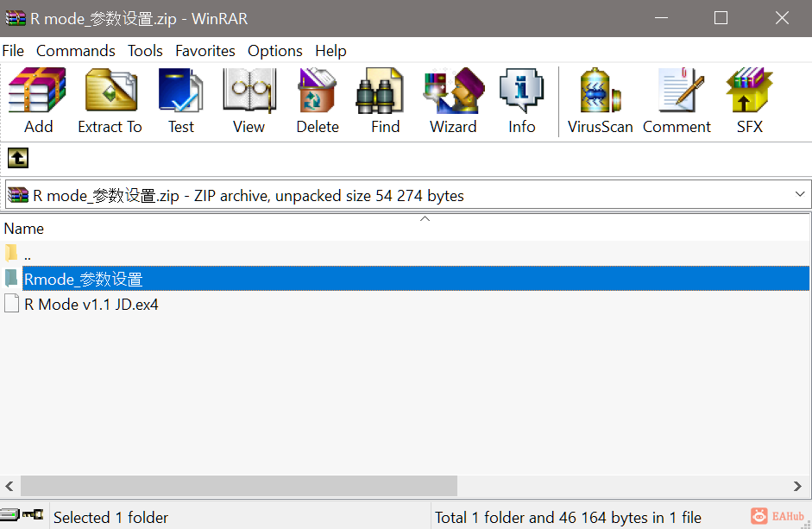
Task: Launch the Wizard tool
Action: (x=454, y=90)
